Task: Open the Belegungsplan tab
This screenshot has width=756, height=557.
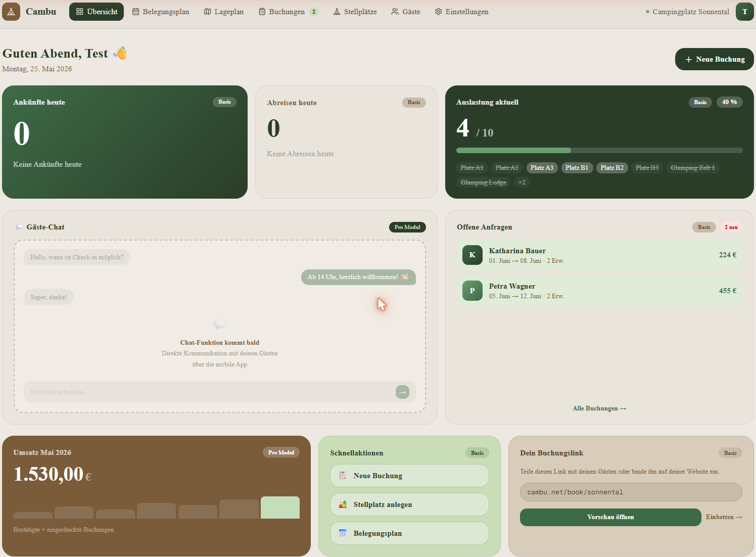Action: [161, 12]
